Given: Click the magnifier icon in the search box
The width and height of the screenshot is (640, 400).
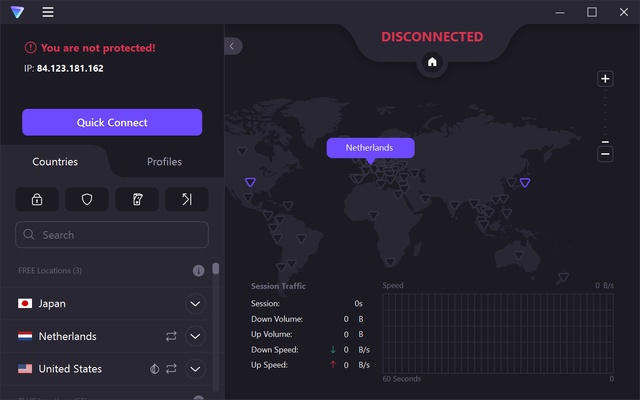Looking at the screenshot, I should [x=29, y=234].
